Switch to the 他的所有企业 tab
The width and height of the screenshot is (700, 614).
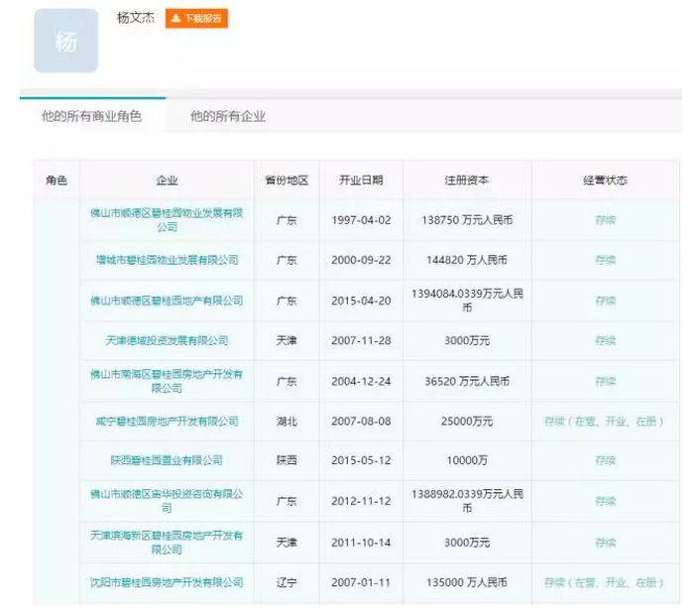point(228,116)
